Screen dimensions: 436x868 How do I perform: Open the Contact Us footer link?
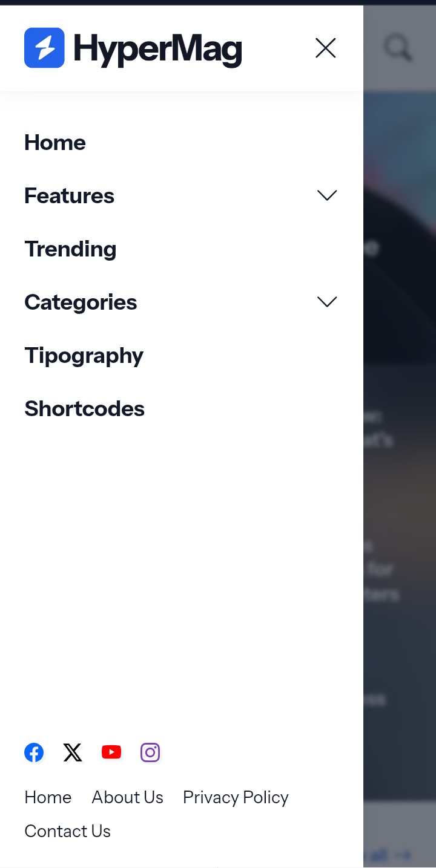[x=67, y=831]
